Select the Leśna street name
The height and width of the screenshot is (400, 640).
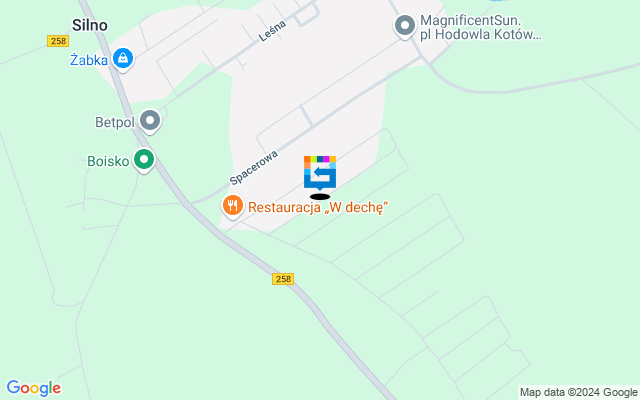click(x=272, y=31)
